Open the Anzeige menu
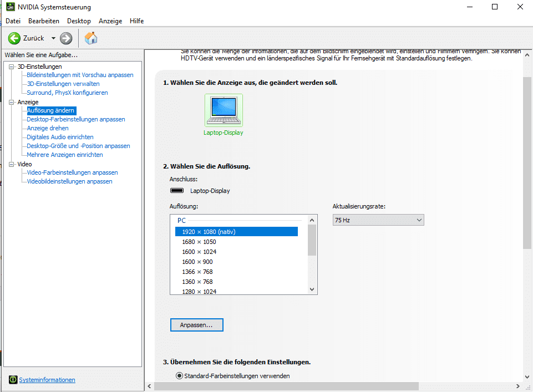This screenshot has height=392, width=533. (110, 21)
